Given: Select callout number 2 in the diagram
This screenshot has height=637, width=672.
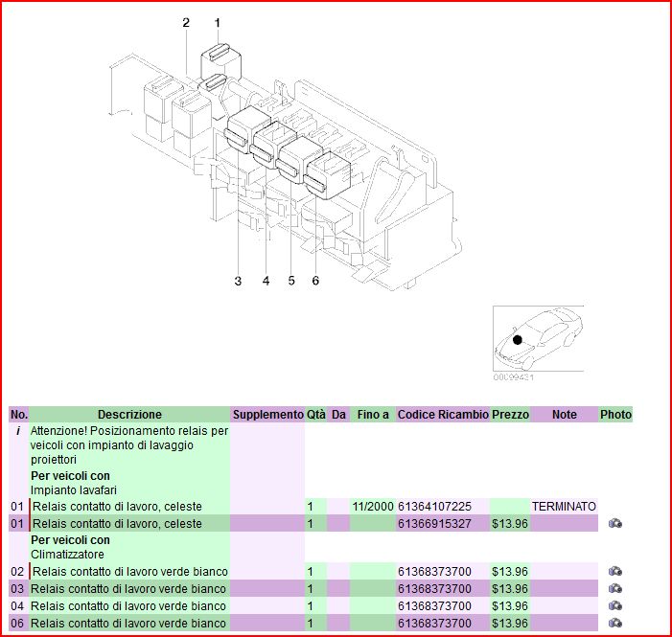Looking at the screenshot, I should click(x=186, y=22).
